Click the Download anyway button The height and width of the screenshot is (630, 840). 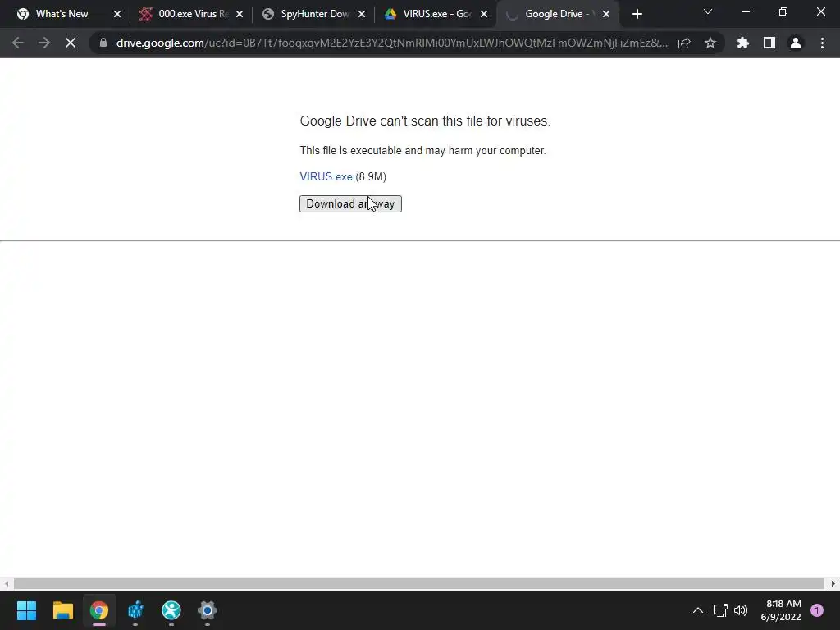tap(350, 203)
